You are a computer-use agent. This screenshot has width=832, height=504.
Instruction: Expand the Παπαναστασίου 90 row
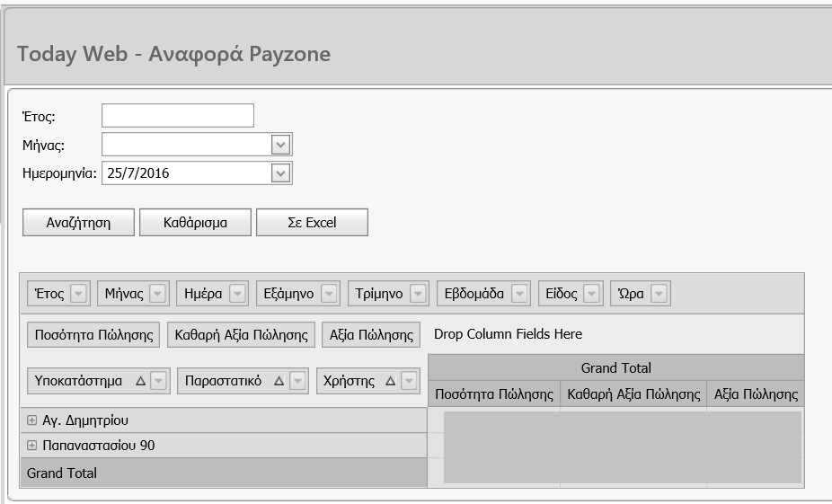(32, 446)
